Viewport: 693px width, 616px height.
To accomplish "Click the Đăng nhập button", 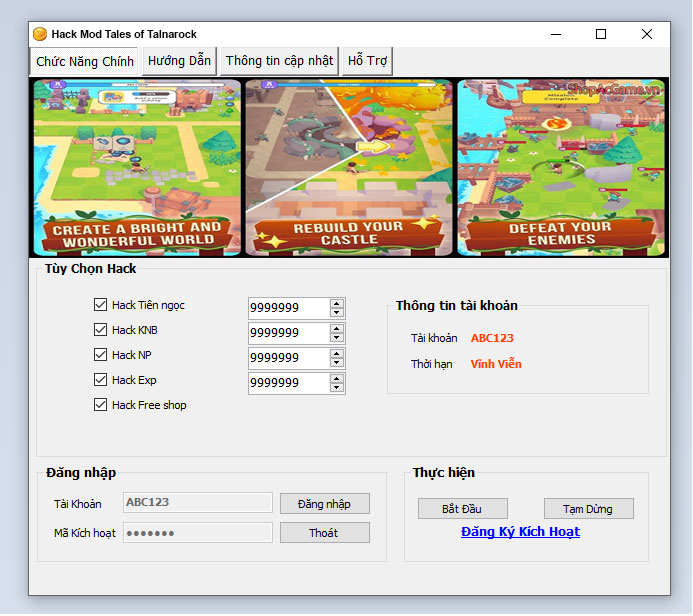I will coord(324,504).
